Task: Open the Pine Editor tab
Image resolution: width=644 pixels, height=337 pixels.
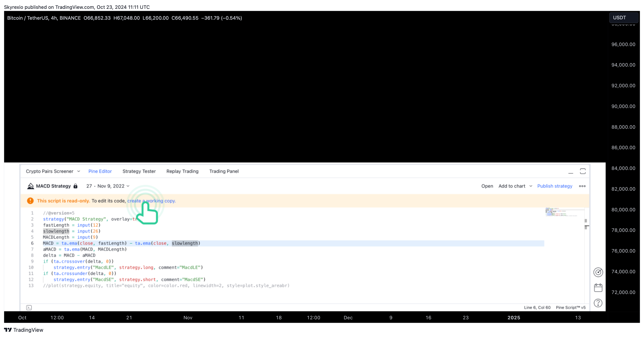Action: tap(100, 171)
